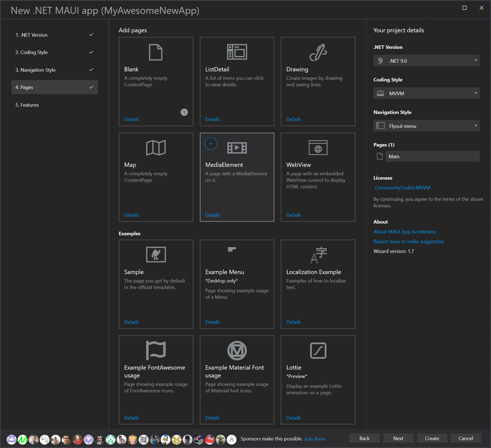Go to step 5 Features
491x448 pixels.
pos(55,105)
